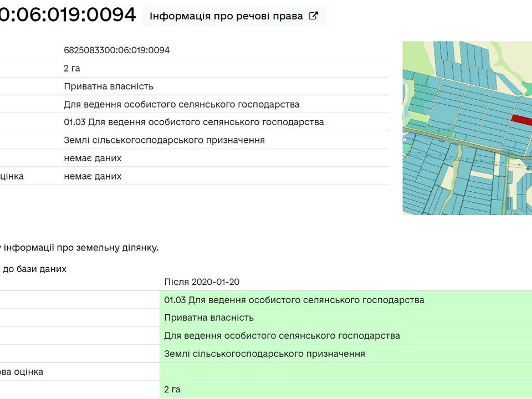Click green cell "Приватна власність" in history table
532x399 pixels.
click(209, 318)
